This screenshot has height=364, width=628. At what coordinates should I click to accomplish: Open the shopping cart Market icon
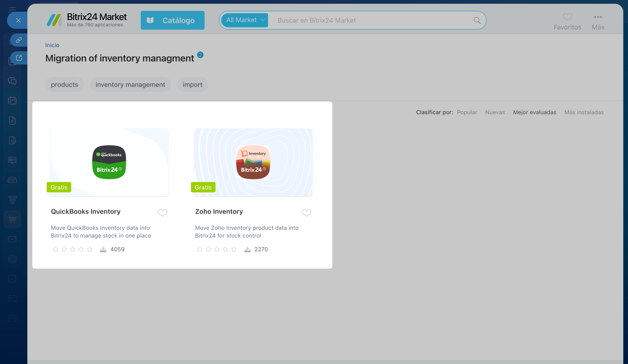click(x=12, y=219)
